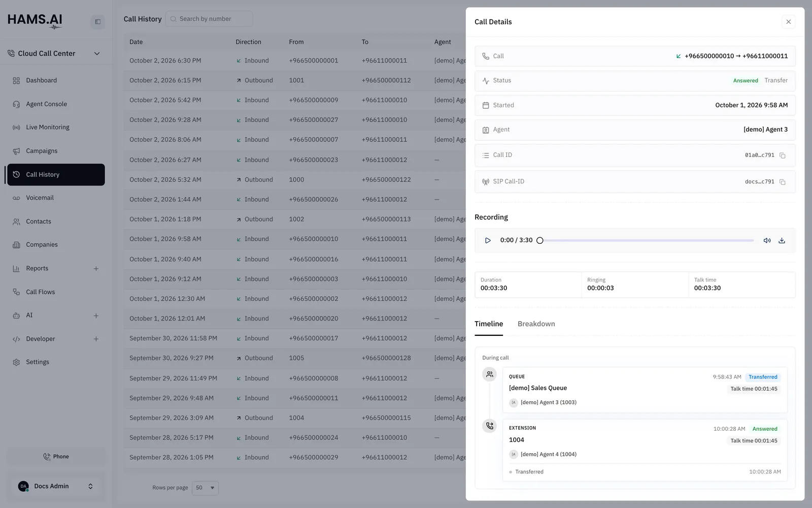Collapse the sidebar panel icon
812x508 pixels.
[x=98, y=22]
